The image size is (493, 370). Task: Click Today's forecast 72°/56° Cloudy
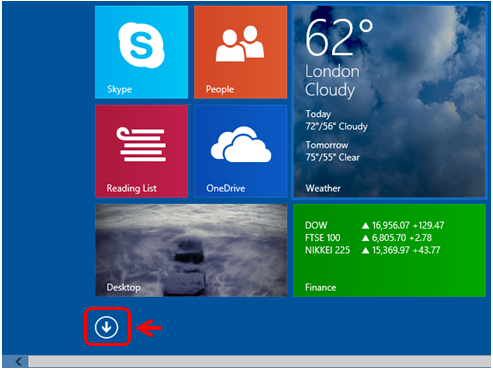click(337, 127)
